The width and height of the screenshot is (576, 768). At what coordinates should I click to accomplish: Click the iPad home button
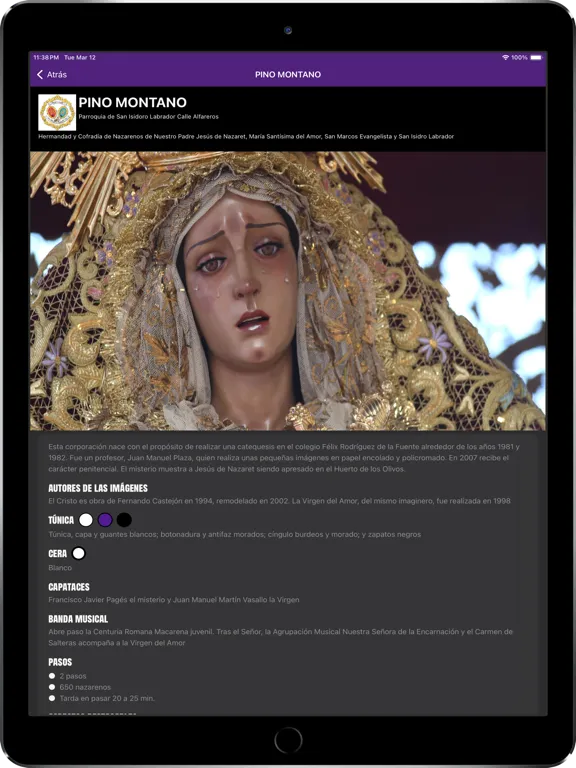(x=288, y=740)
